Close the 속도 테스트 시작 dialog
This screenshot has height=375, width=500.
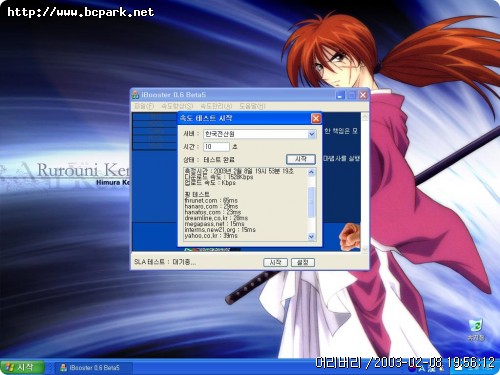pos(316,118)
